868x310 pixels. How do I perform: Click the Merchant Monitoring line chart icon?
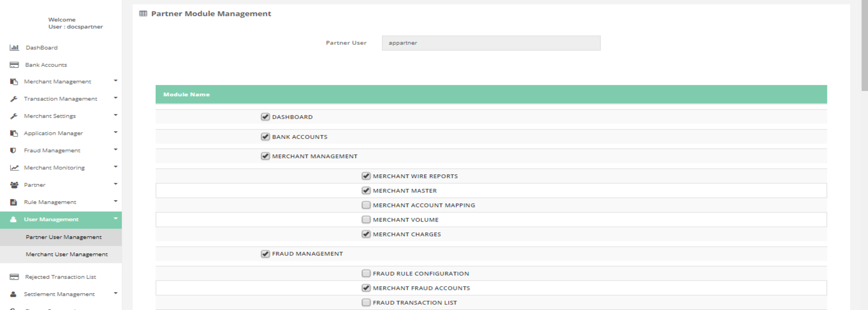[14, 168]
